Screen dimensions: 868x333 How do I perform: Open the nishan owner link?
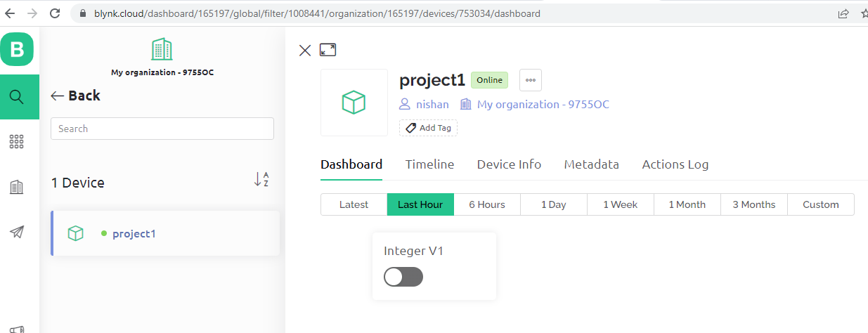coord(433,104)
